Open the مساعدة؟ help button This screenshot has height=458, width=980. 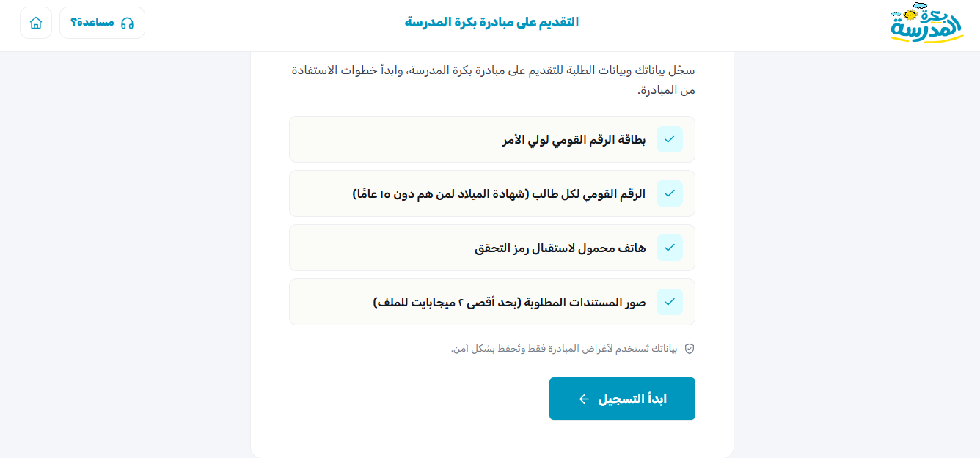pyautogui.click(x=102, y=23)
